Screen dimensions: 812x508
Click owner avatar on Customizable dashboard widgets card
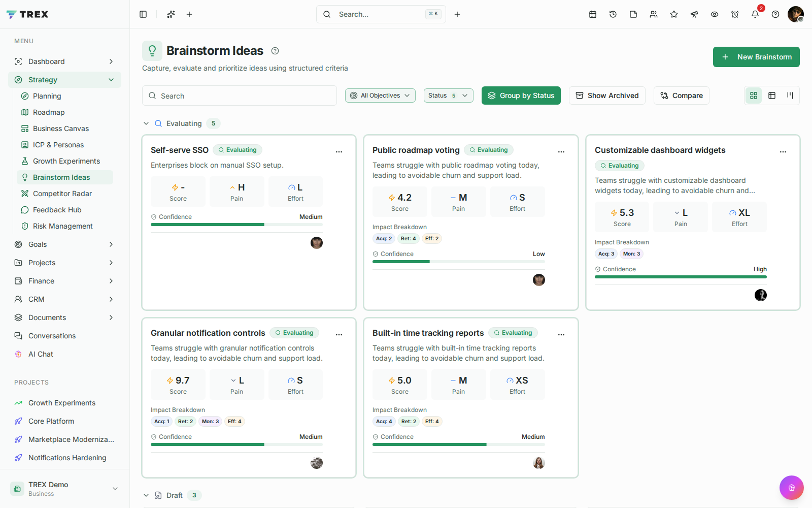click(x=761, y=295)
